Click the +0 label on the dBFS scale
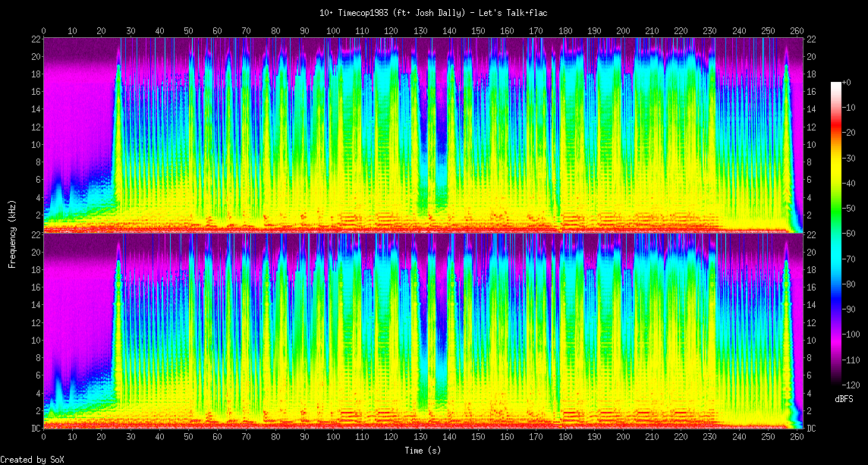Screen dimensions: 868x465 tap(848, 83)
